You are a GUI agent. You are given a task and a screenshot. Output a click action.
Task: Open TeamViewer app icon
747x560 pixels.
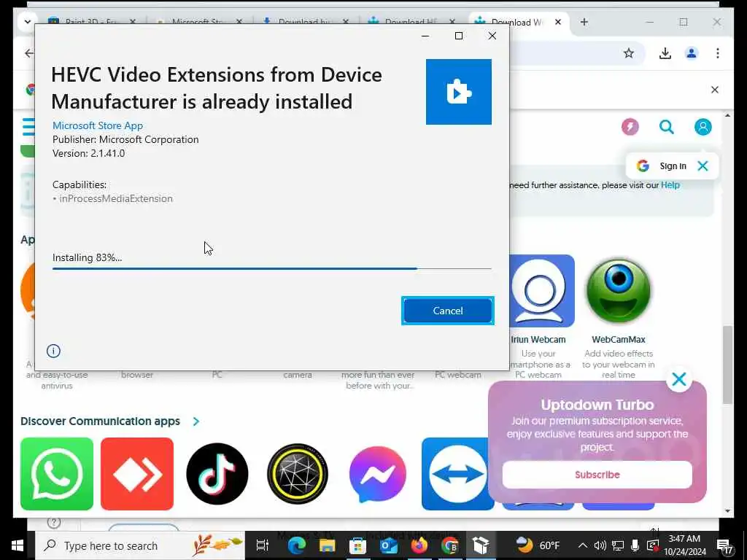[x=458, y=474]
